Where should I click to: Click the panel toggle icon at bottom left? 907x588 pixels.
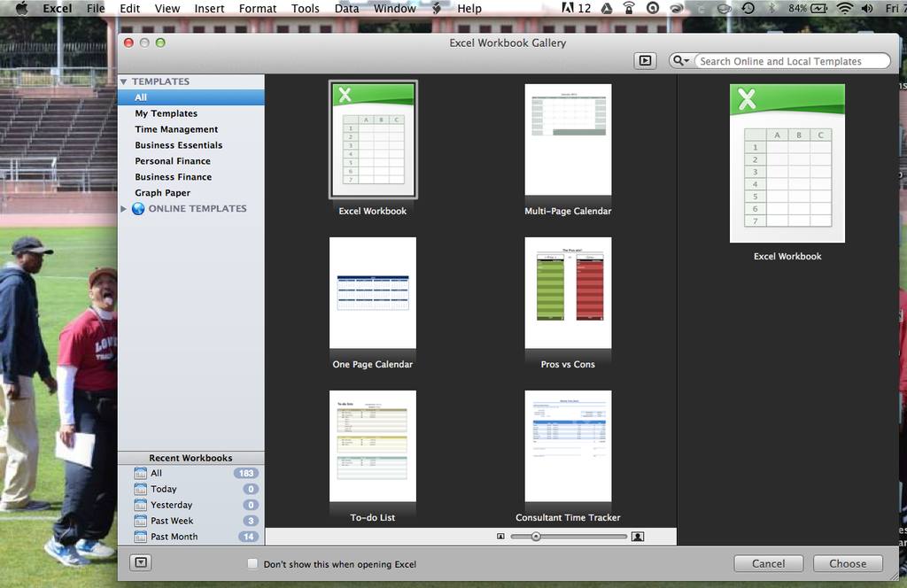(140, 563)
